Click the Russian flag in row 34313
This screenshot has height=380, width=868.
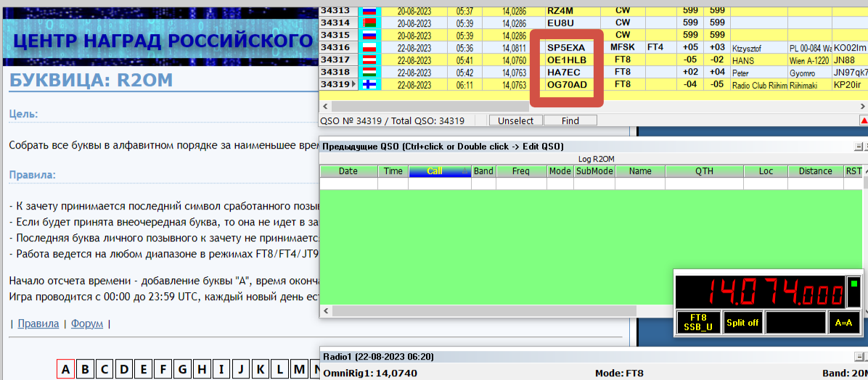click(370, 11)
